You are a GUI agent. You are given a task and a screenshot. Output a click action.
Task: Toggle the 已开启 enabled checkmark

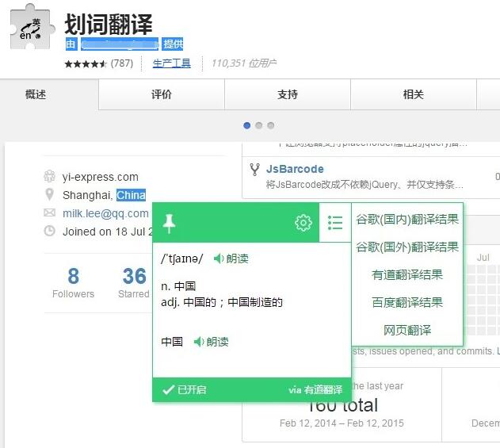(x=184, y=389)
